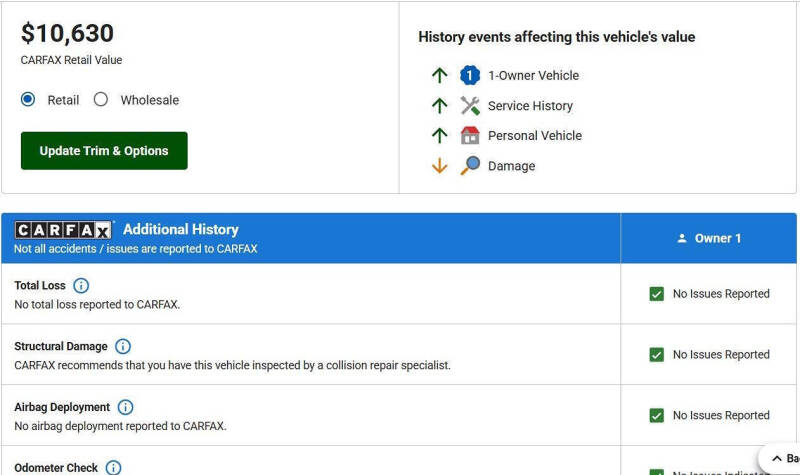This screenshot has width=800, height=475.
Task: Click the Odometer Check heading
Action: (56, 468)
